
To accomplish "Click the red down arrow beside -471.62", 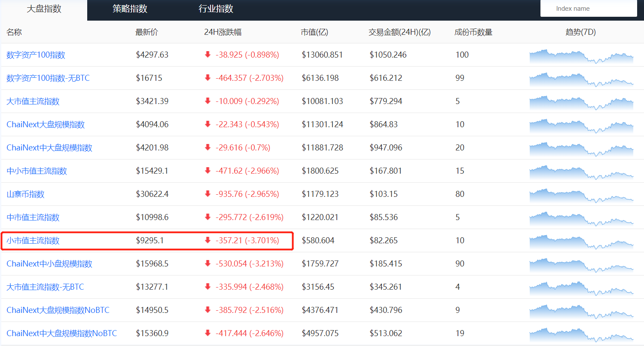I will (208, 171).
